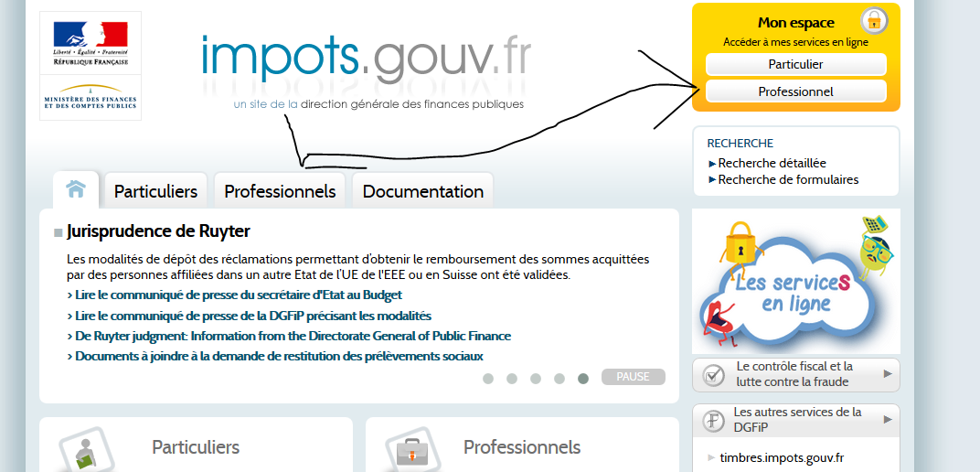Viewport: 980px width, 472px height.
Task: Click the checkmark icon beside Le contrôle fiscal
Action: tap(714, 375)
